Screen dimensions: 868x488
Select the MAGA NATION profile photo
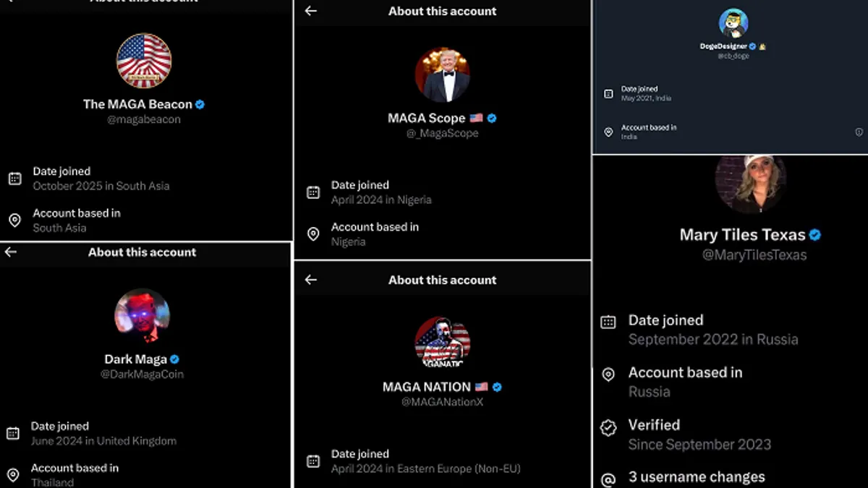tap(442, 343)
